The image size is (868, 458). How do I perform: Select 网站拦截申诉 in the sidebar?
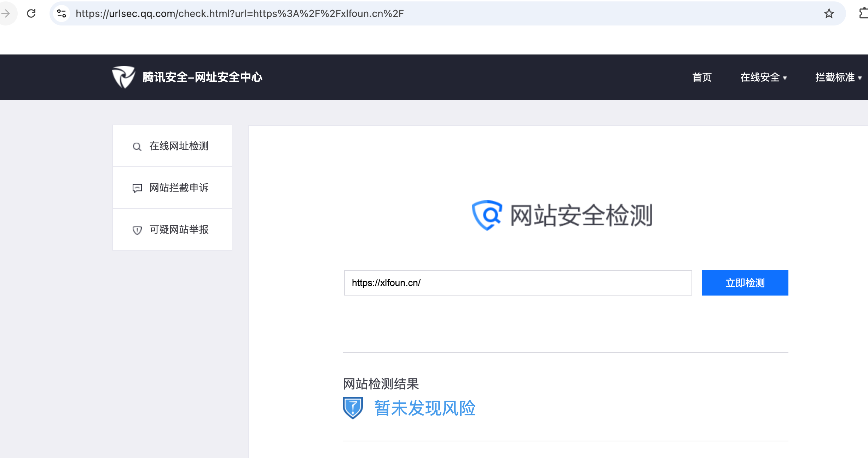click(x=179, y=188)
